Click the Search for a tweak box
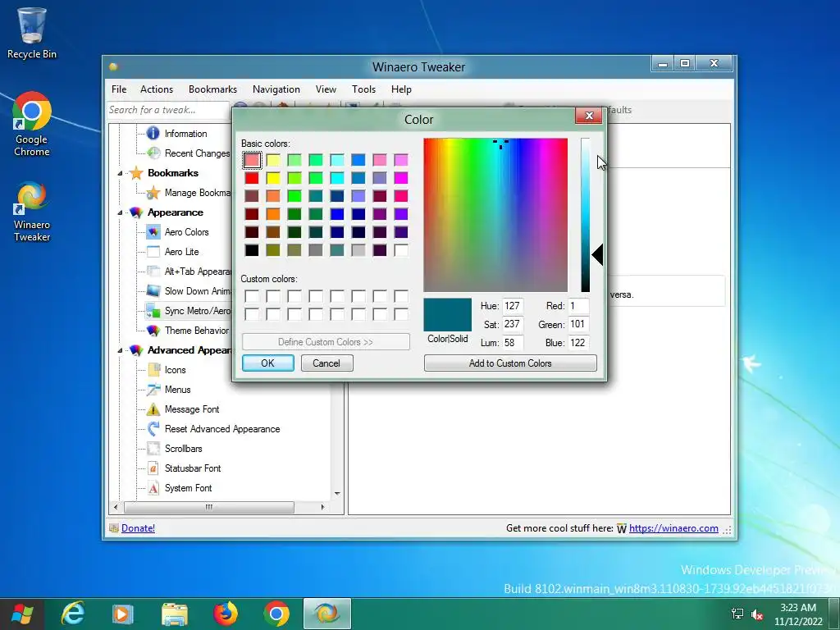The image size is (840, 630). pyautogui.click(x=169, y=110)
